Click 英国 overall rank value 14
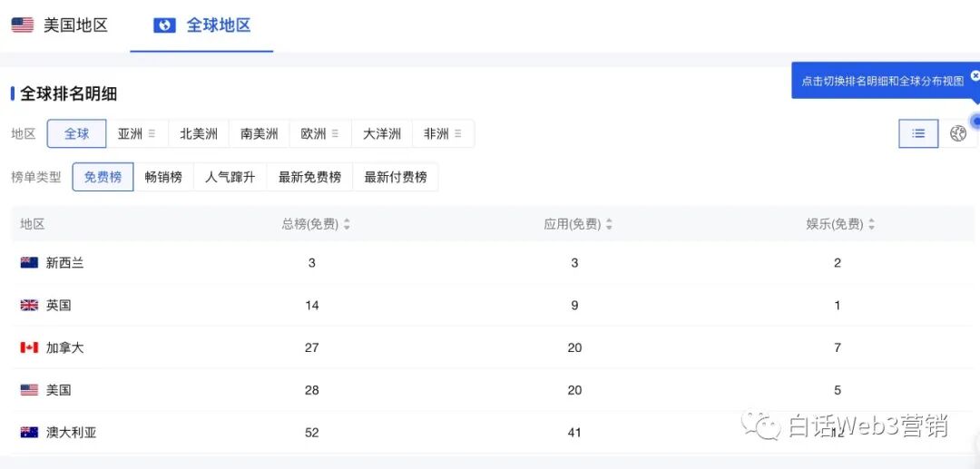The width and height of the screenshot is (980, 469). (x=312, y=306)
